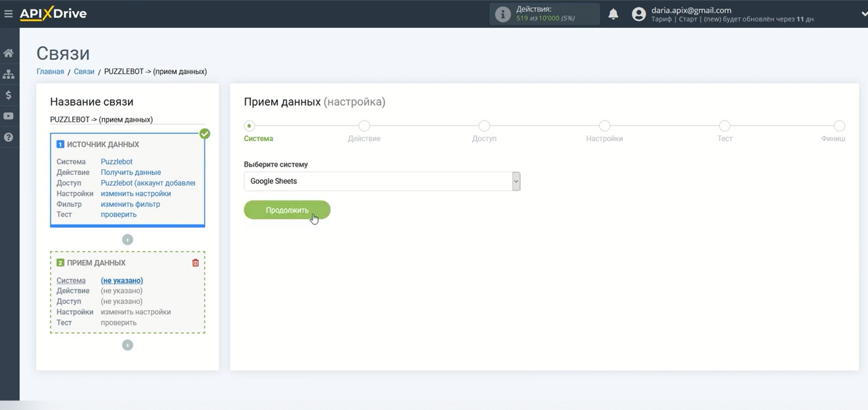
Task: Open the Google Sheets system dropdown
Action: [382, 181]
